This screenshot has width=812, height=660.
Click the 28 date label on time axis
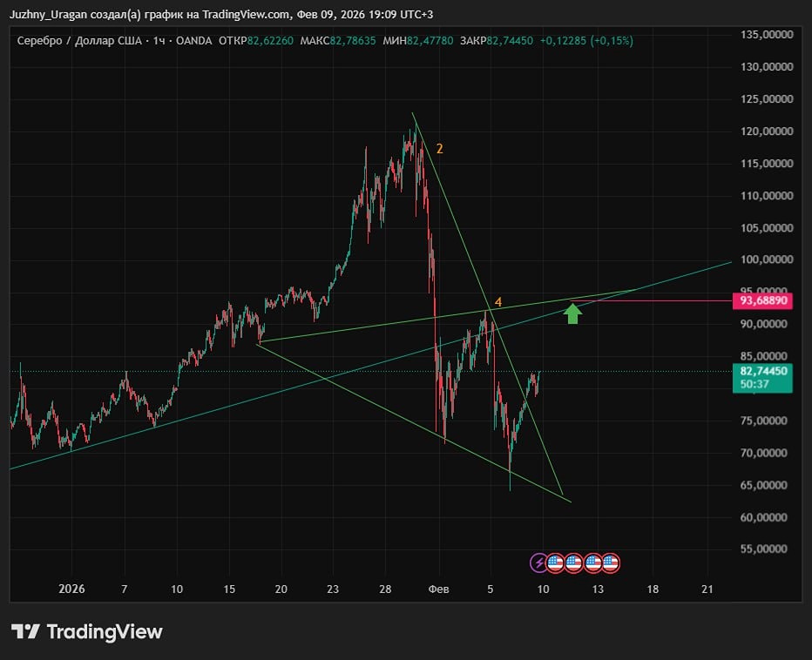click(385, 589)
